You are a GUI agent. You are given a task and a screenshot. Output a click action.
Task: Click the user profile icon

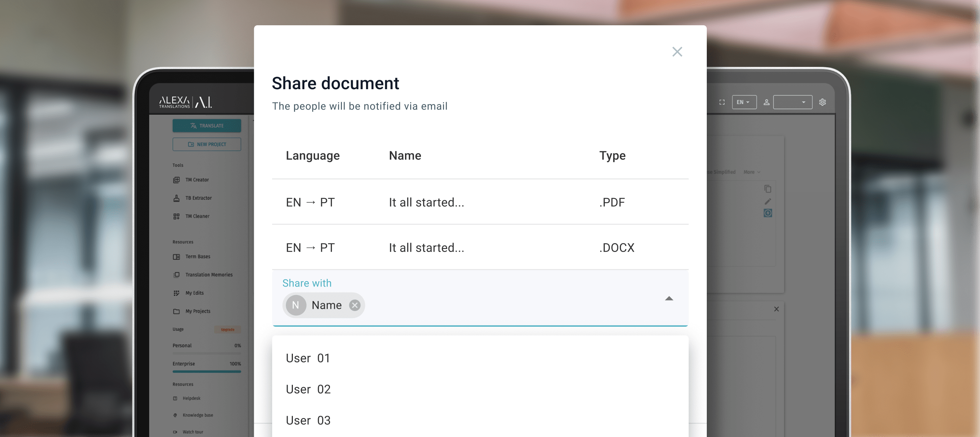coord(766,102)
